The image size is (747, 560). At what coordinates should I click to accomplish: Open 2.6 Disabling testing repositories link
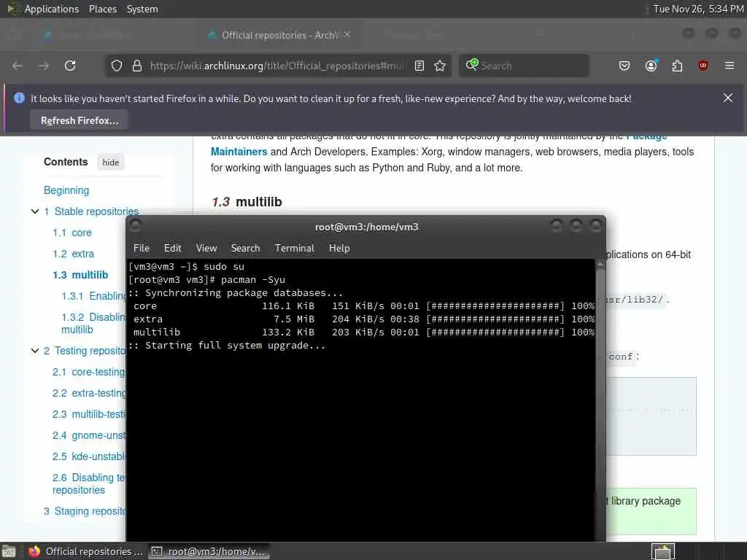tap(88, 483)
